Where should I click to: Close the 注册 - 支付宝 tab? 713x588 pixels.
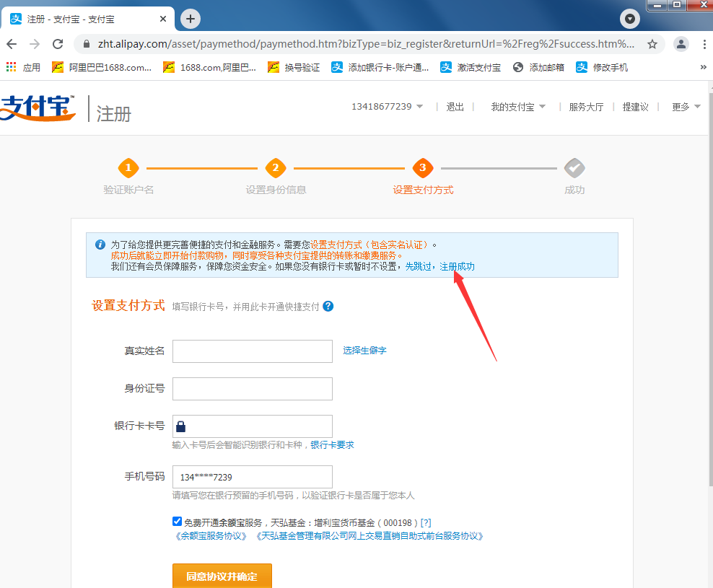click(x=163, y=19)
